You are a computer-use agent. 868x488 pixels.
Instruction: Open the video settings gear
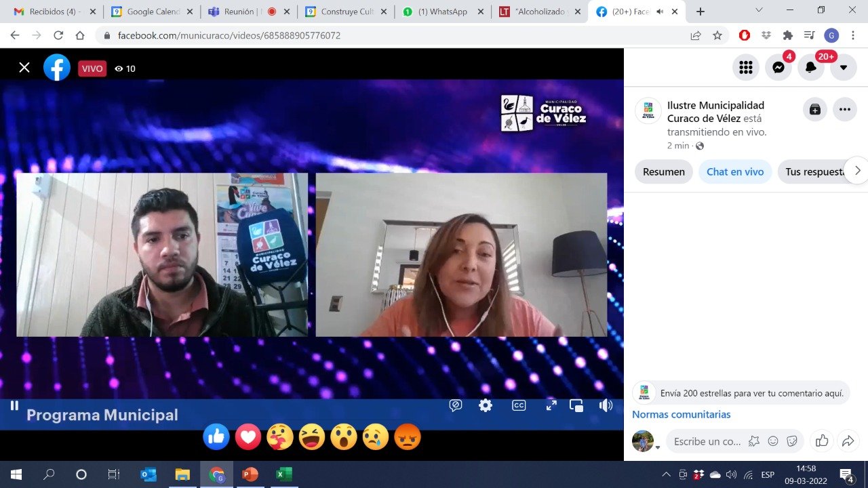click(485, 405)
